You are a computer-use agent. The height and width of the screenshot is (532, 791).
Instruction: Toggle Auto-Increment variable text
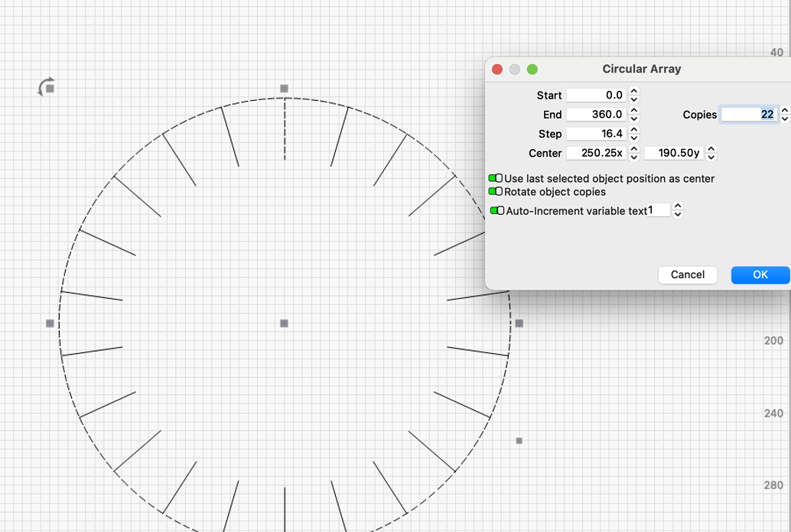click(x=498, y=211)
